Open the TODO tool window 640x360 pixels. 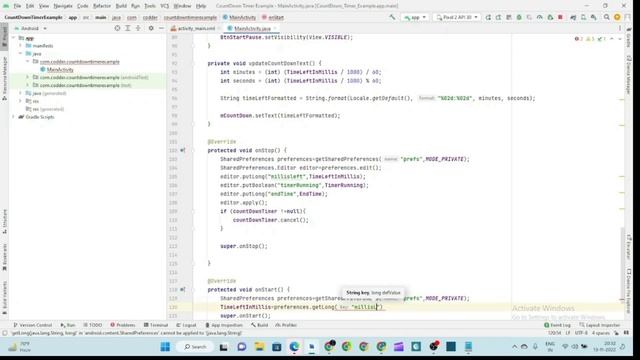click(93, 325)
